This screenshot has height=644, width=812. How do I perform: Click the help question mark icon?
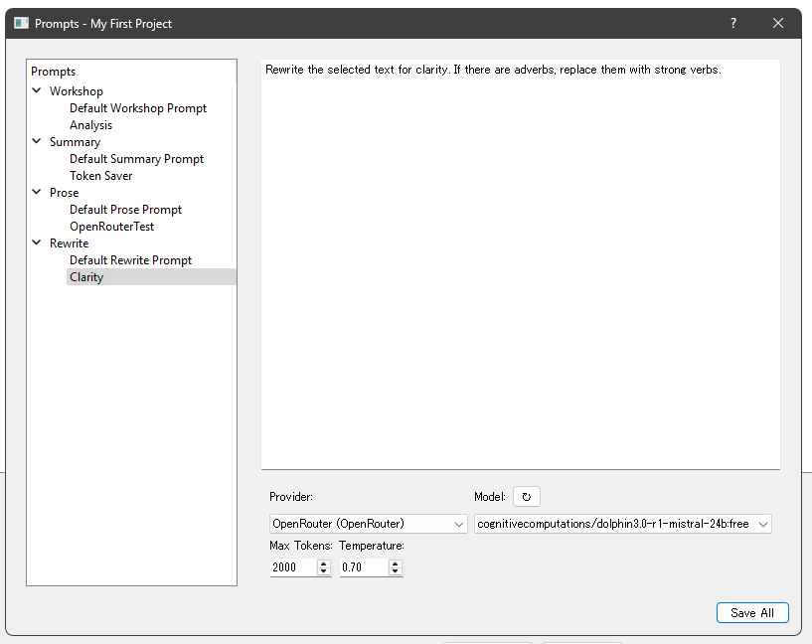[733, 23]
